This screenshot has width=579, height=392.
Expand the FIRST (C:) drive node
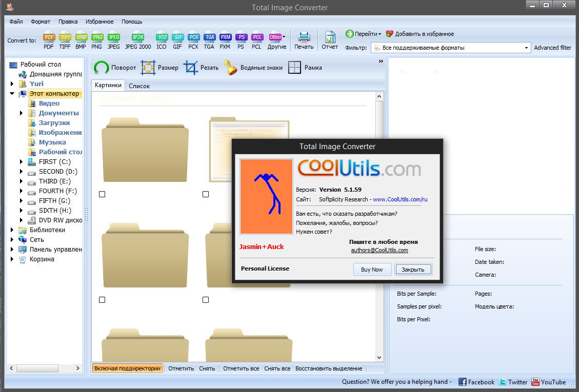(21, 162)
